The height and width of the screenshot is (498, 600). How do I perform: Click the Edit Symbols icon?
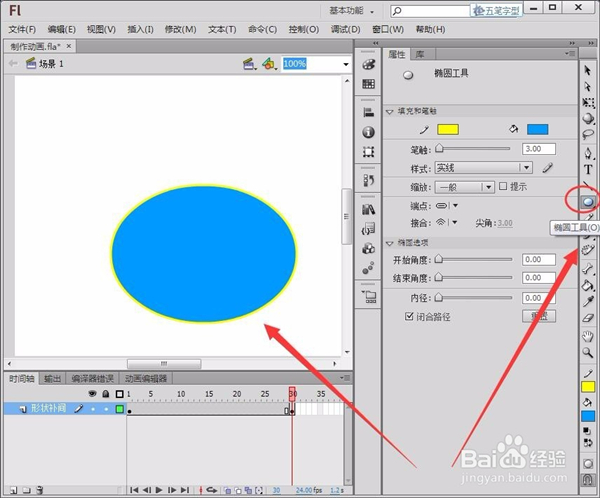(269, 64)
